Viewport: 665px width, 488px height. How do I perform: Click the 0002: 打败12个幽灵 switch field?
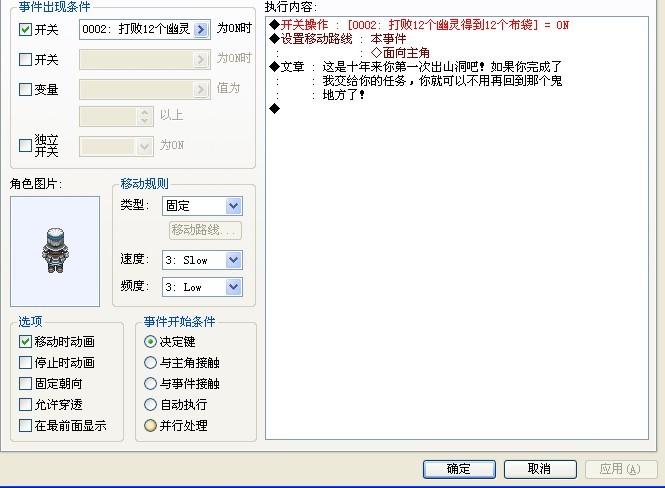[145, 29]
